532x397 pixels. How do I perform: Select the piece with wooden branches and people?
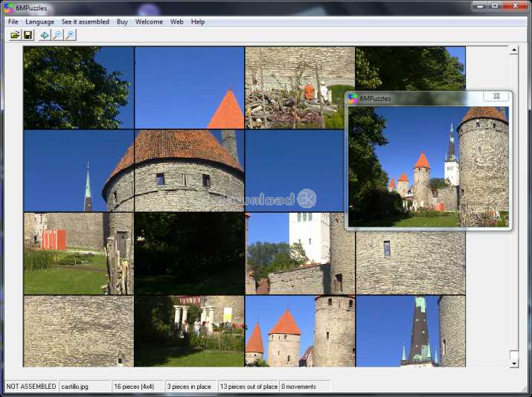pos(300,88)
